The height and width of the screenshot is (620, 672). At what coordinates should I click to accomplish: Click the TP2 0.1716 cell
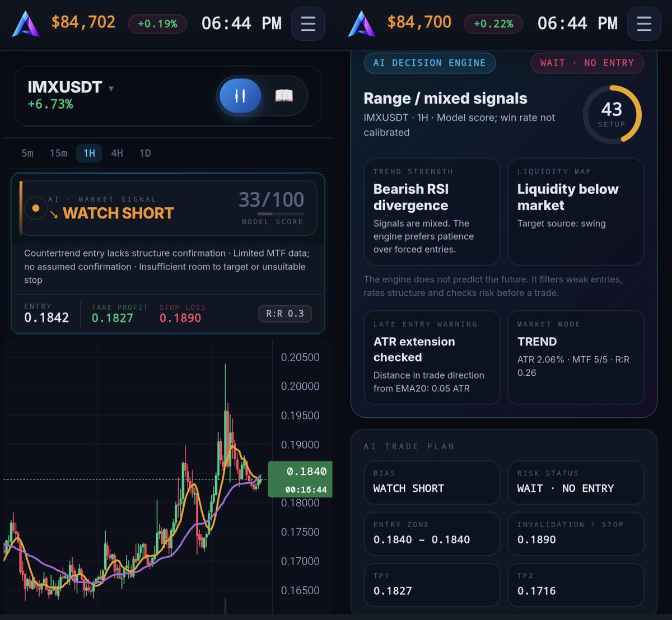576,585
